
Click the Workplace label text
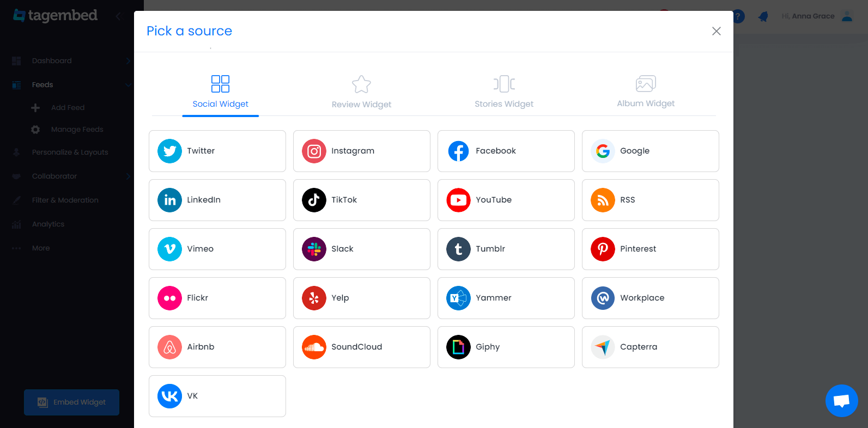tap(642, 298)
